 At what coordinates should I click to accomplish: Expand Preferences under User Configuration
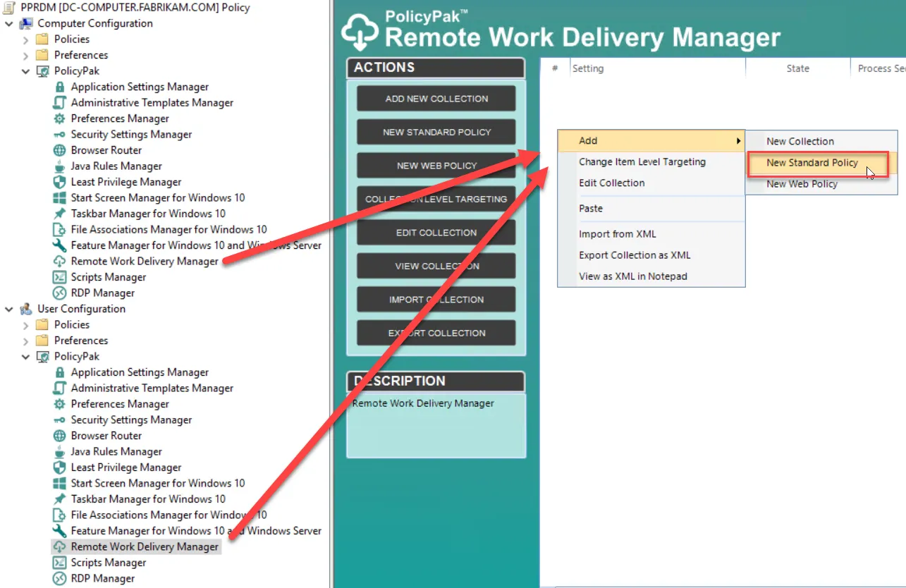26,341
